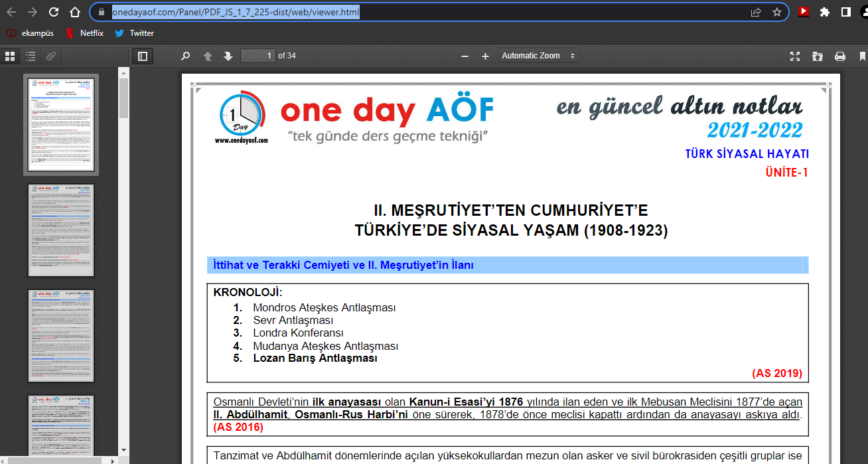Image resolution: width=868 pixels, height=464 pixels.
Task: Bookmark this tab with star icon
Action: point(776,12)
